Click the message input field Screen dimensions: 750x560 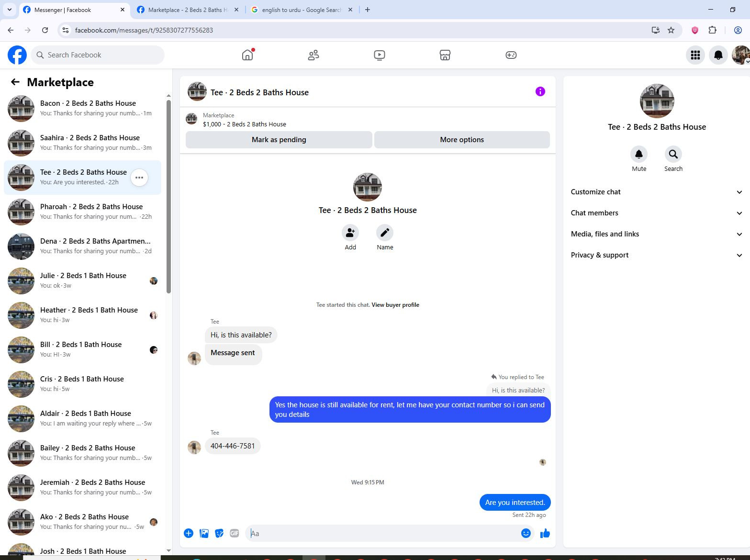point(383,533)
